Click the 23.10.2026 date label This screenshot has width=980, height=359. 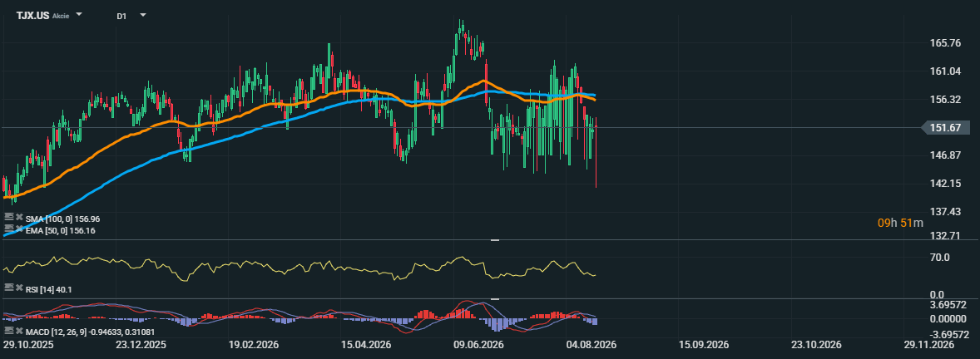[x=816, y=345]
